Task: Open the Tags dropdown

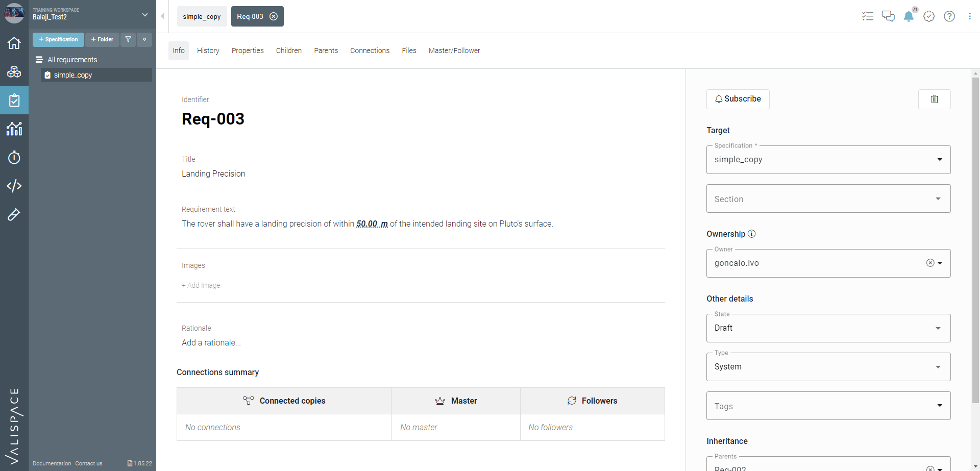Action: 828,406
